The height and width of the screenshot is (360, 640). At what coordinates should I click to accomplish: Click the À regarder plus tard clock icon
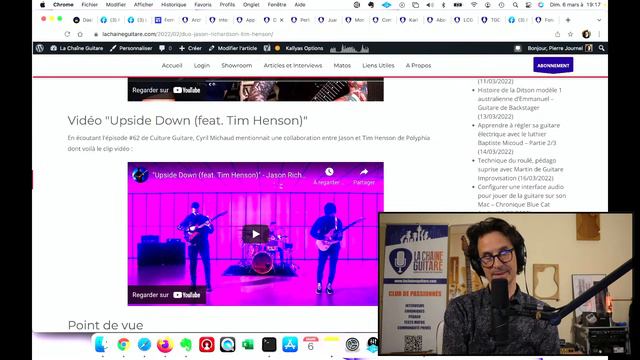329,172
